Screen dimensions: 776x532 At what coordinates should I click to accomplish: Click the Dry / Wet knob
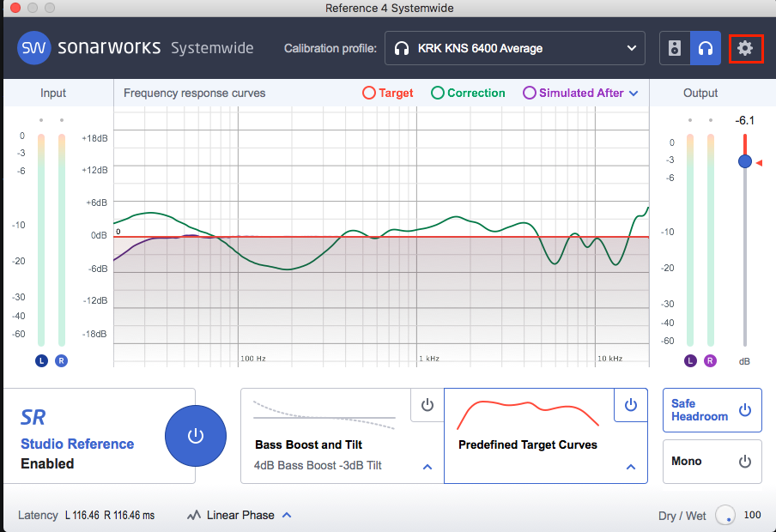pyautogui.click(x=725, y=516)
